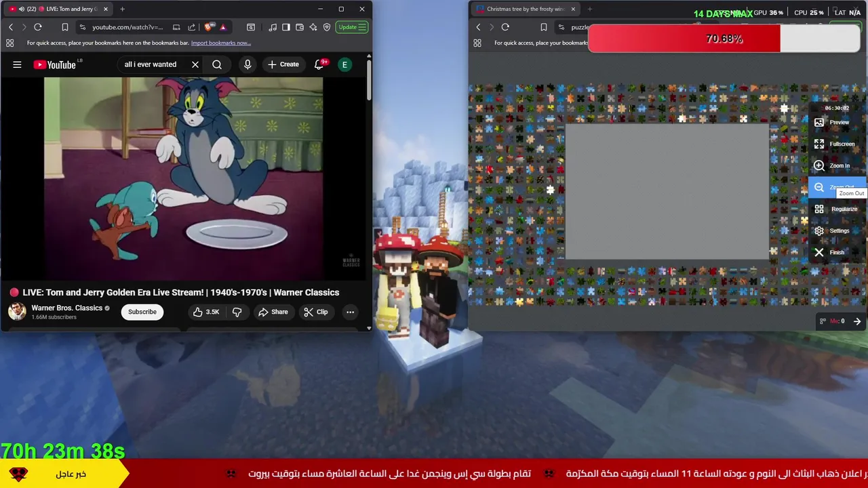This screenshot has height=488, width=868.
Task: Toggle the browser sidebar panel
Action: pyautogui.click(x=286, y=27)
